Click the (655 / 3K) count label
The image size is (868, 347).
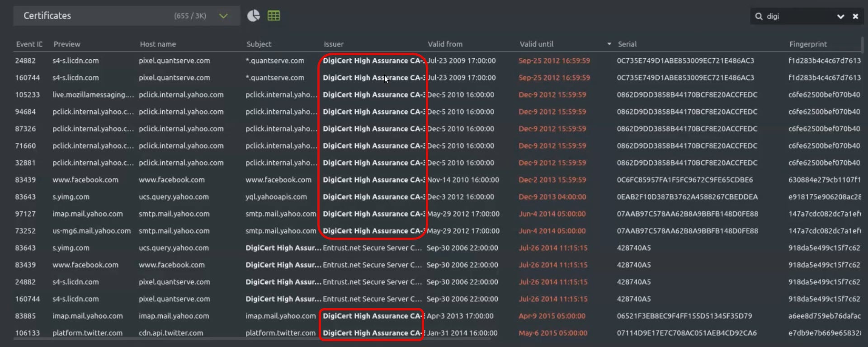click(x=190, y=16)
